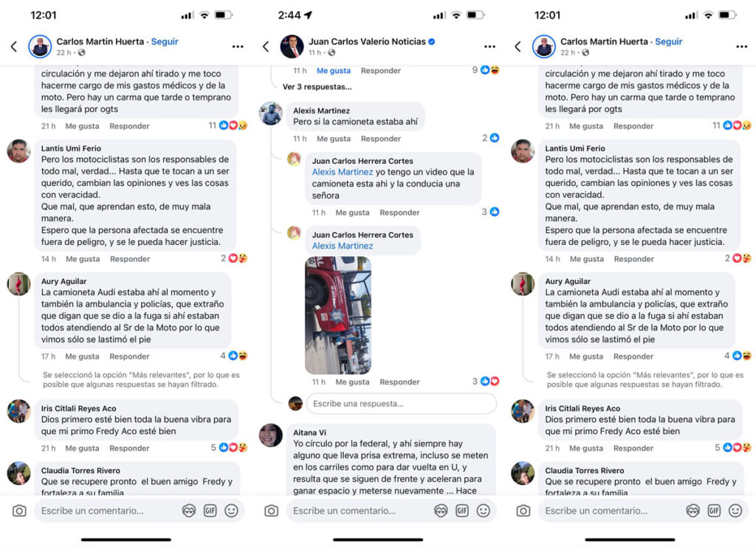Tap Me gusta under the red truck photo
Image resolution: width=756 pixels, height=546 pixels.
pyautogui.click(x=352, y=381)
